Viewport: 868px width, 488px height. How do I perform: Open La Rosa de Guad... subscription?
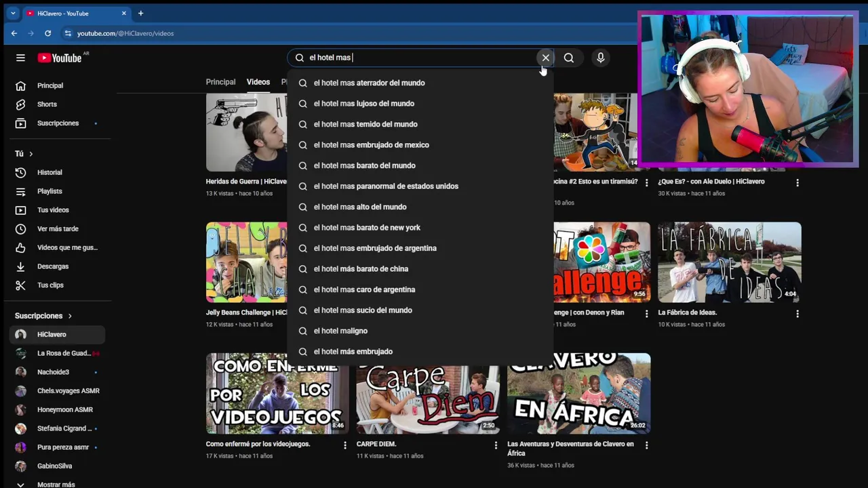58,353
